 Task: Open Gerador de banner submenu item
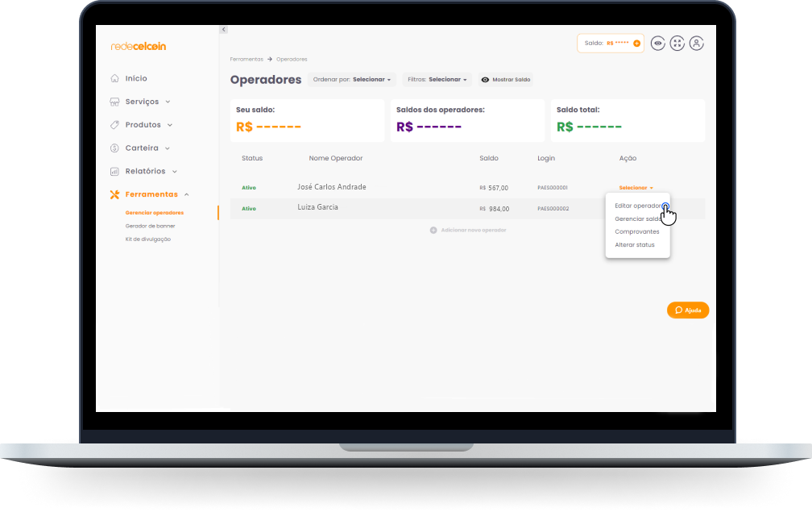[x=150, y=226]
